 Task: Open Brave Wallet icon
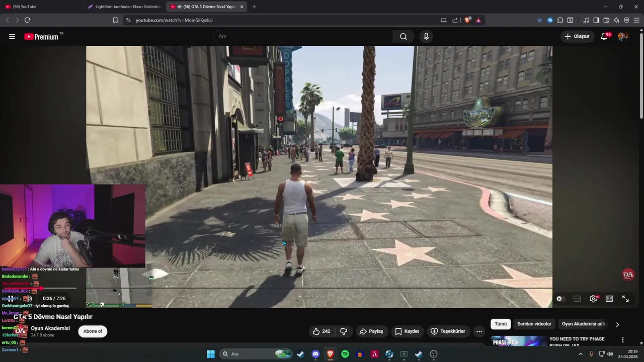pyautogui.click(x=606, y=20)
